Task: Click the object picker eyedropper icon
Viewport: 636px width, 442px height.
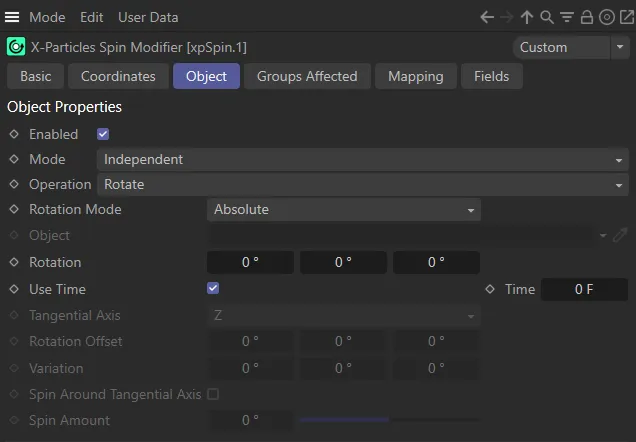Action: [x=620, y=235]
